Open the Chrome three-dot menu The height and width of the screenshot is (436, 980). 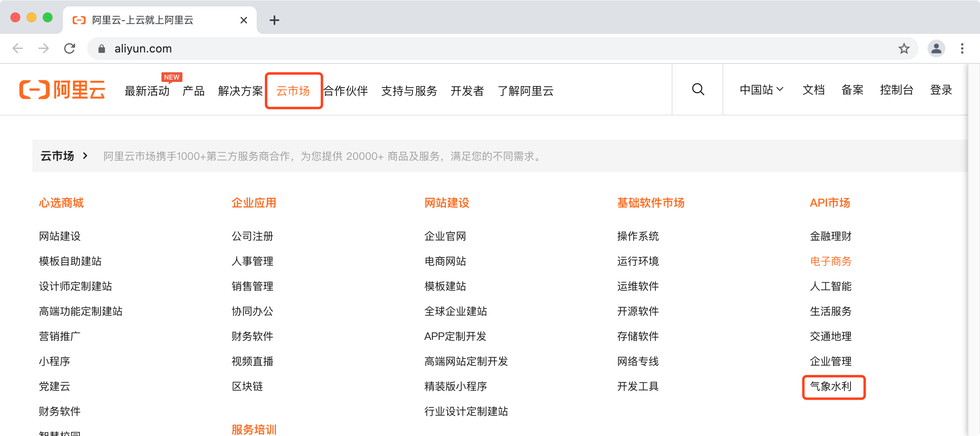(962, 49)
